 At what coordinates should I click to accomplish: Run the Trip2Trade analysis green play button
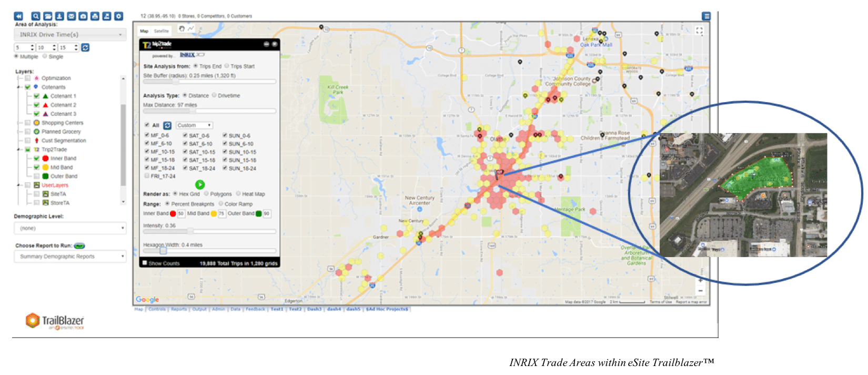(200, 184)
